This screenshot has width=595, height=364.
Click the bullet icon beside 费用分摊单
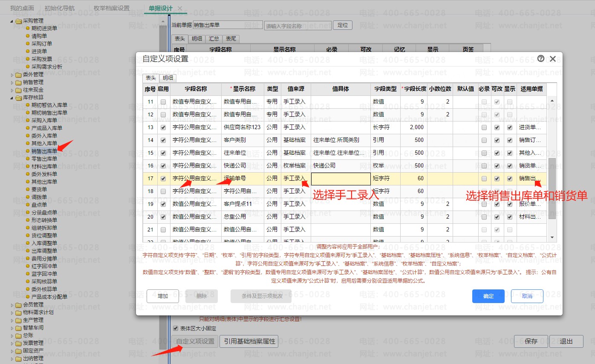pos(28,258)
